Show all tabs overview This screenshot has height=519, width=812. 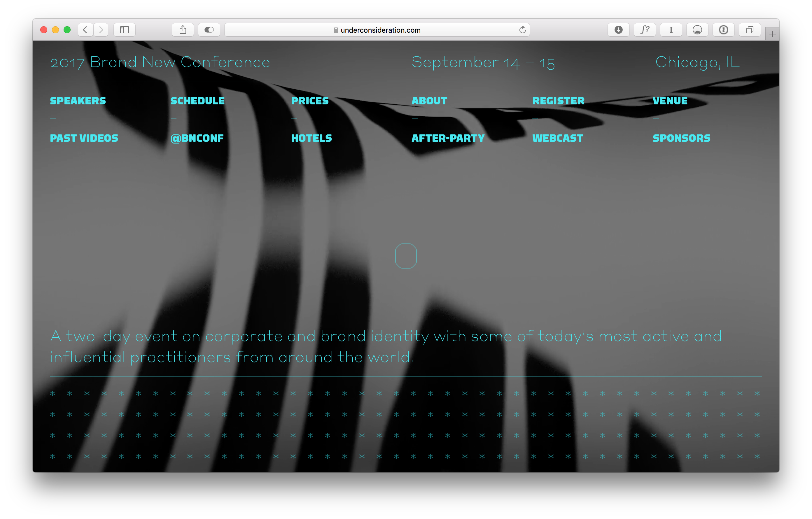tap(749, 30)
